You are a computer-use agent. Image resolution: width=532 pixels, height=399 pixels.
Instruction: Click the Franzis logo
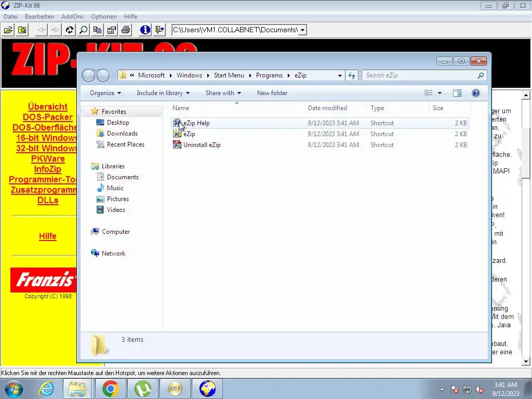[x=44, y=280]
